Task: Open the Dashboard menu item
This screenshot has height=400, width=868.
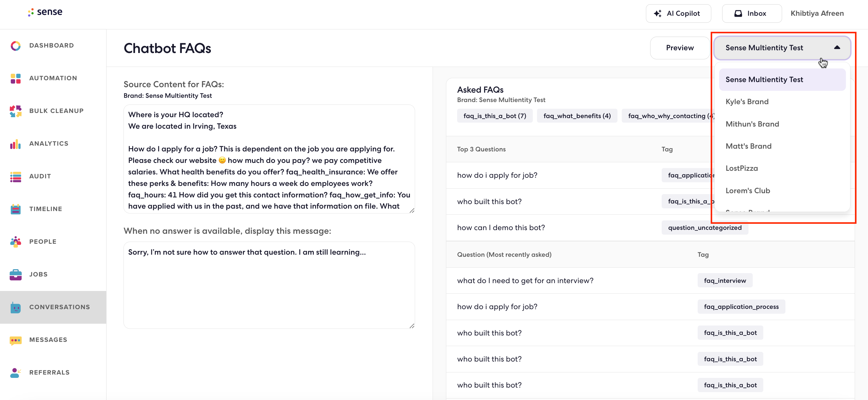Action: [x=53, y=45]
